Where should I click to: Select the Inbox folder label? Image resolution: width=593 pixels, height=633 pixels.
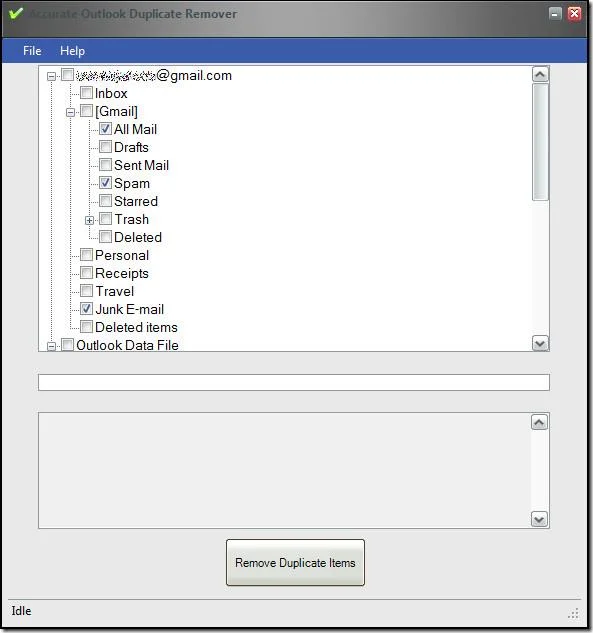coord(111,93)
